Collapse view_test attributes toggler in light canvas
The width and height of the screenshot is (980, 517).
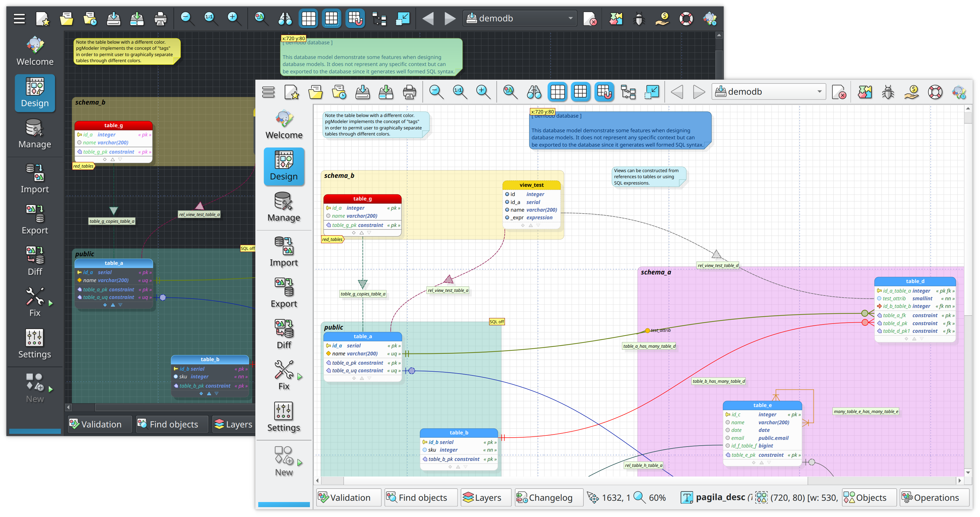531,225
